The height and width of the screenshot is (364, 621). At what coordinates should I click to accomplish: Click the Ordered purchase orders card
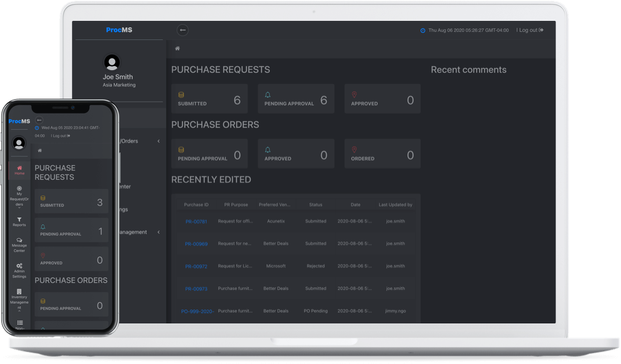point(382,154)
